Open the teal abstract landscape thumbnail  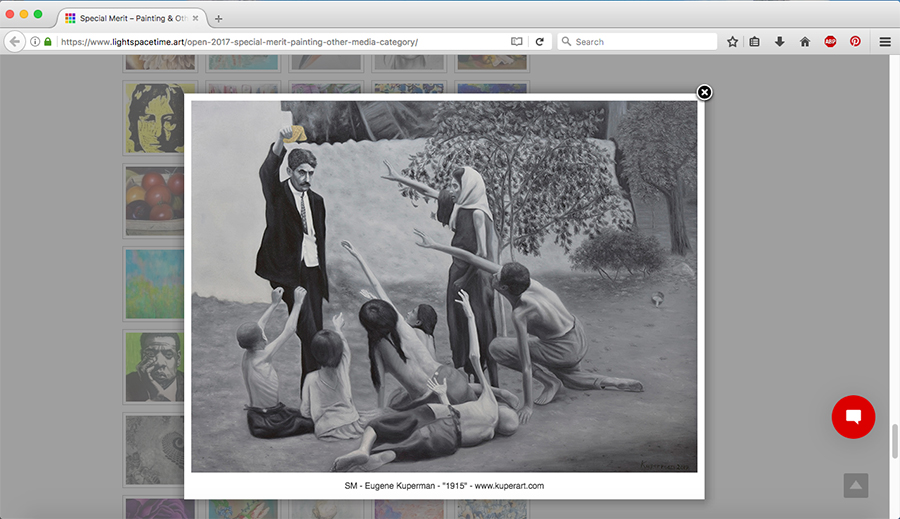pyautogui.click(x=154, y=284)
